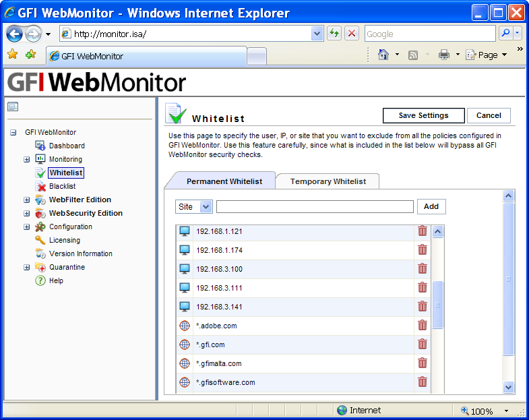Click the Add button

431,207
